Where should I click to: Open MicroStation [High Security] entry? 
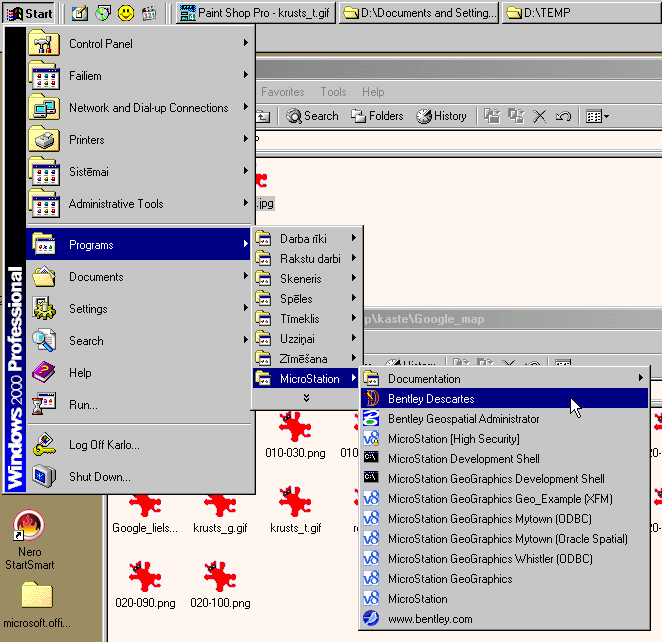[505, 439]
